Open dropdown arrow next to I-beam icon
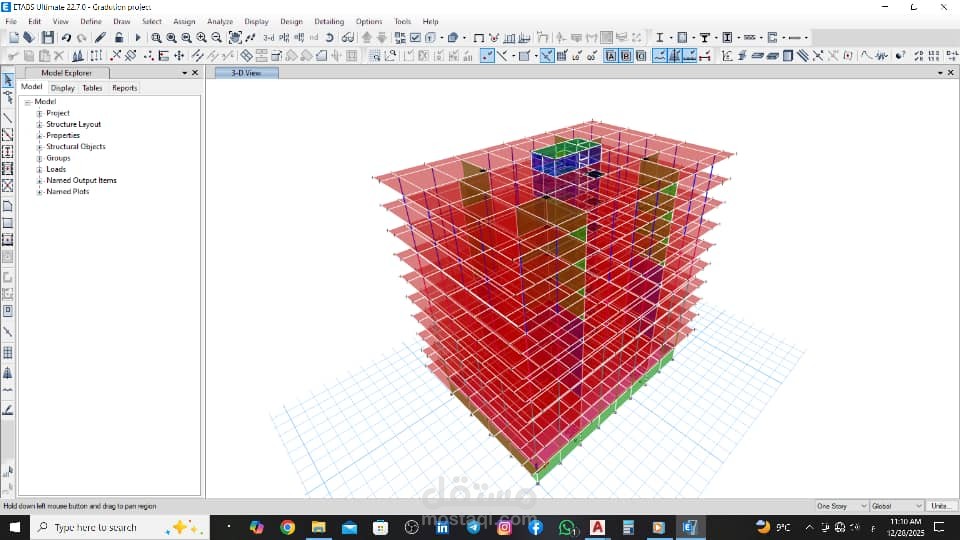This screenshot has width=960, height=540. tap(670, 37)
